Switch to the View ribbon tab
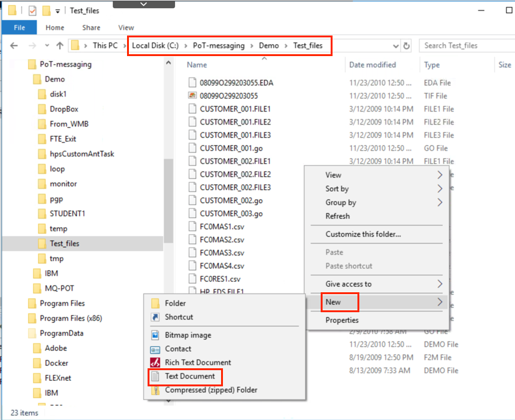The image size is (515, 420). [x=126, y=27]
